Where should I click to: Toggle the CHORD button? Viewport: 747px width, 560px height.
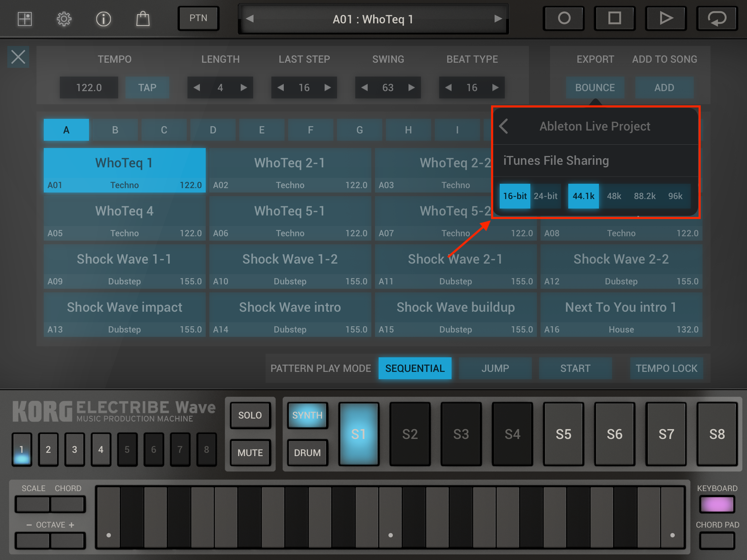(x=67, y=504)
